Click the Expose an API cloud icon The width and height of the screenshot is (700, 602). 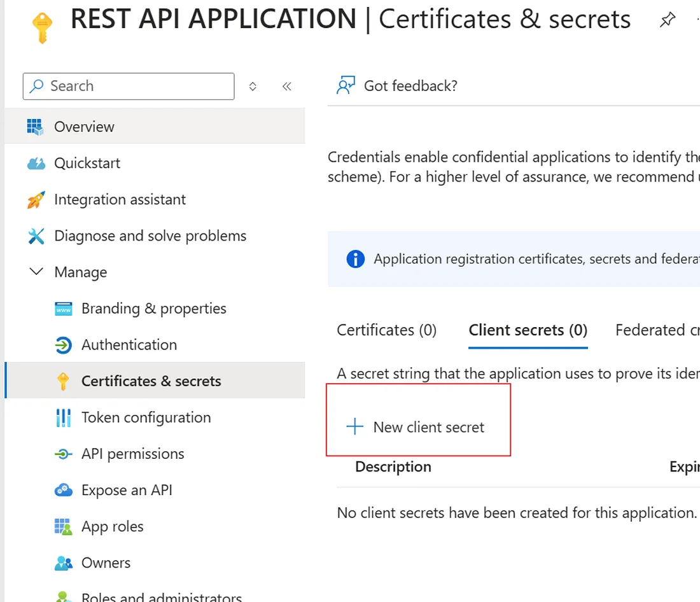[x=64, y=491]
